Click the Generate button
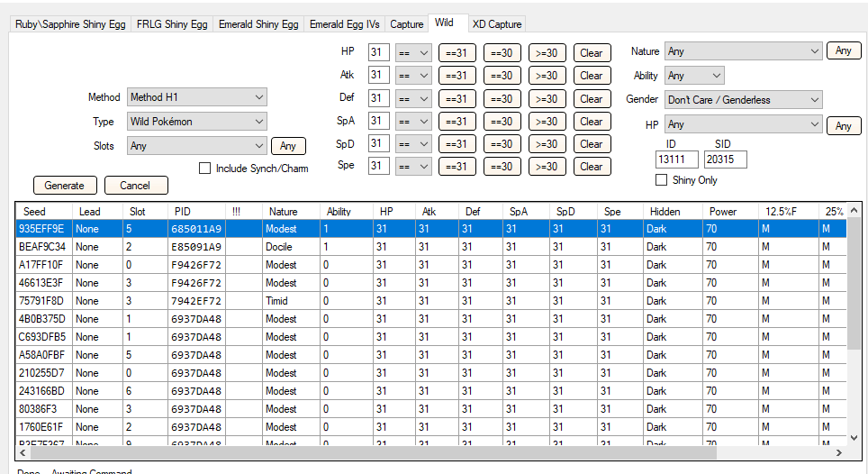The image size is (868, 474). (65, 186)
